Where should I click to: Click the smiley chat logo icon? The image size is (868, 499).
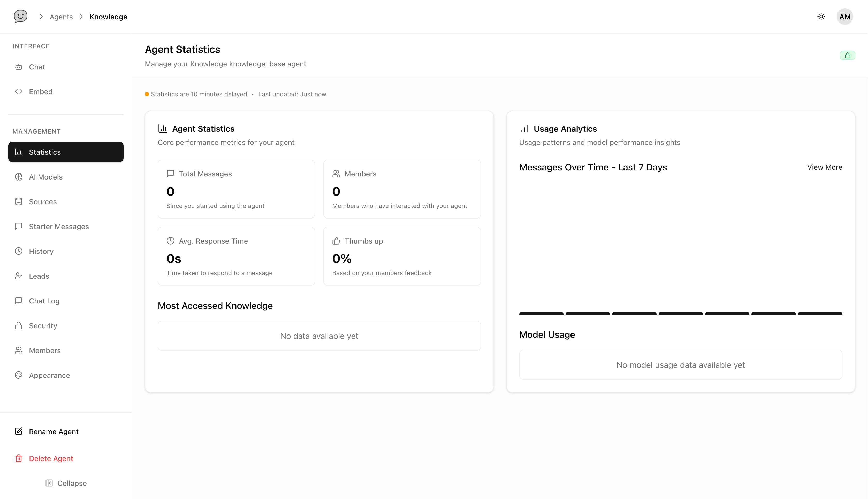[x=21, y=16]
